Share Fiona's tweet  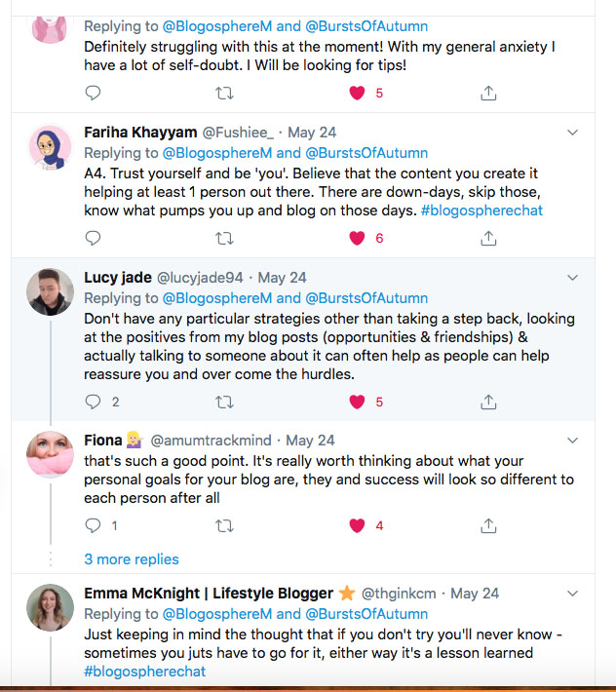point(489,525)
